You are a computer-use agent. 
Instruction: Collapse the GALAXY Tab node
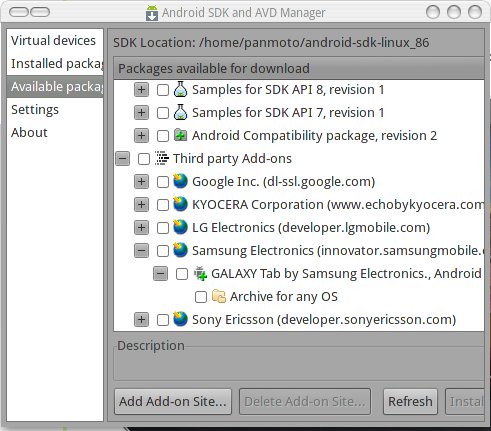pyautogui.click(x=160, y=274)
